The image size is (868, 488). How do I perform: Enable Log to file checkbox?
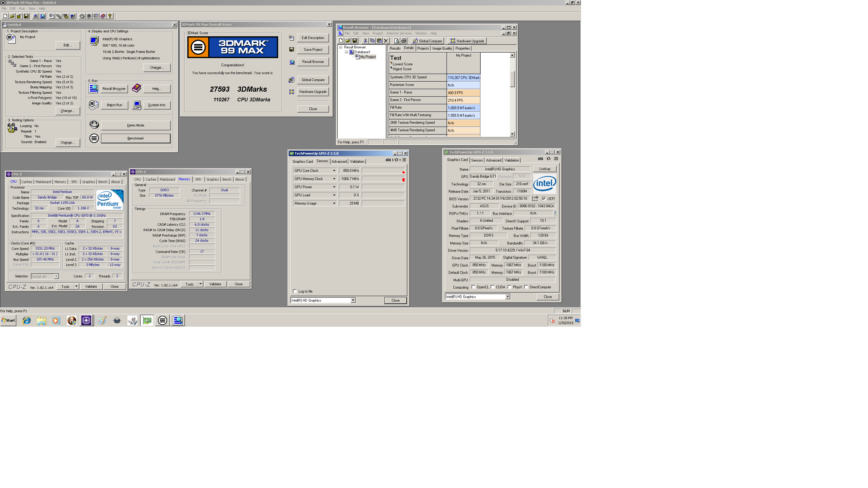295,291
